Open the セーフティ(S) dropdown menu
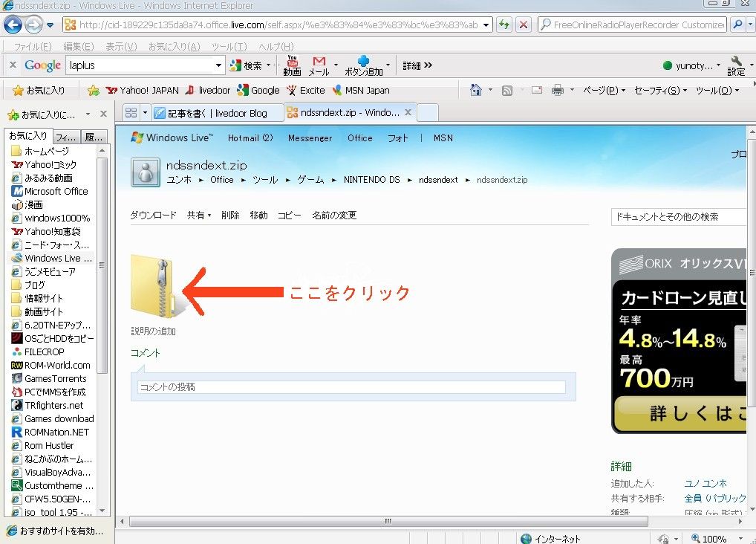This screenshot has width=756, height=544. point(660,90)
